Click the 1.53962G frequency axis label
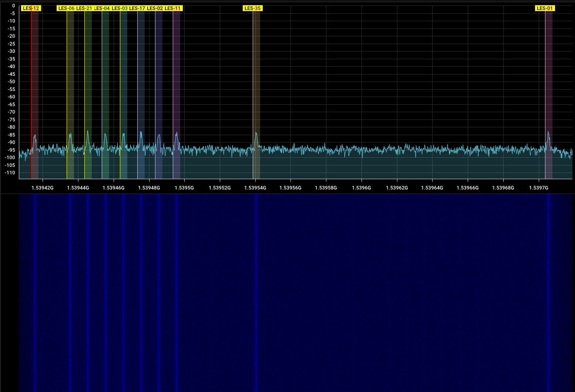 click(x=397, y=188)
